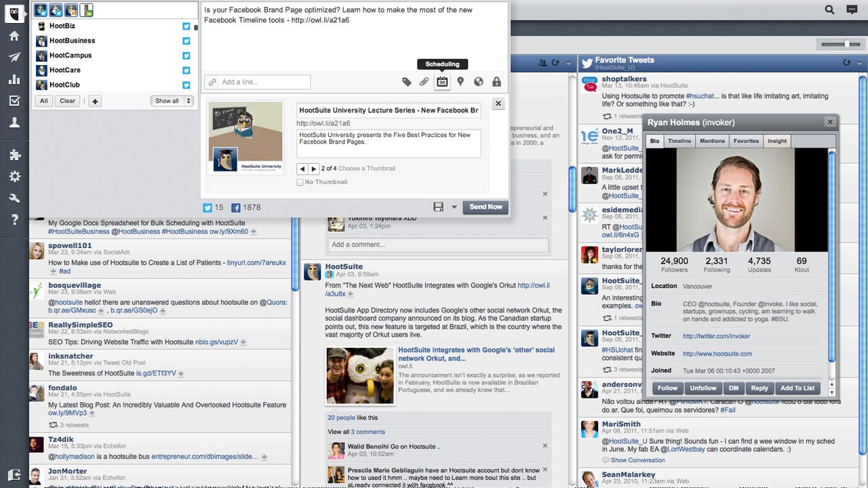Open the http://www.hootsuite.com website link
Screen dimensions: 868x488
pyautogui.click(x=717, y=354)
